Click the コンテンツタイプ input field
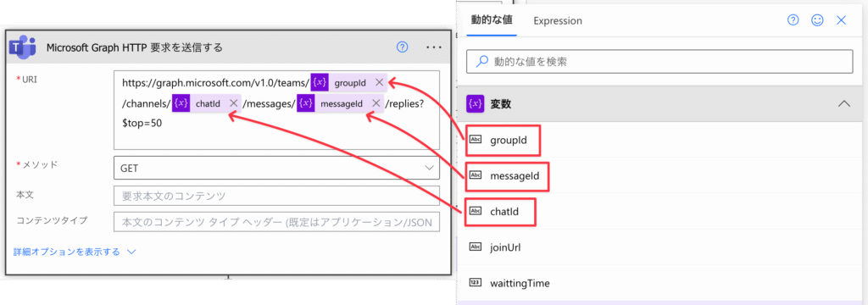Image resolution: width=868 pixels, height=305 pixels. tap(276, 221)
